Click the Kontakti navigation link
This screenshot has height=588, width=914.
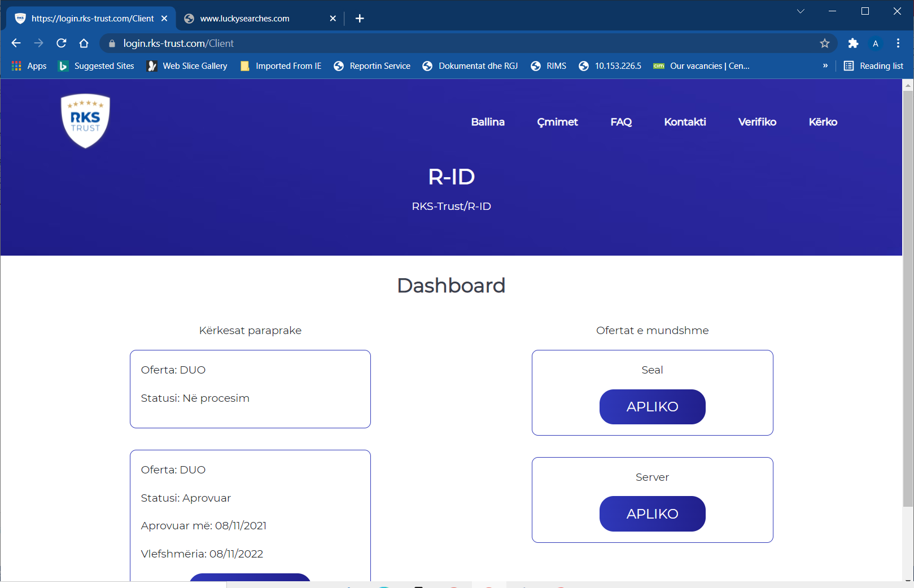685,122
